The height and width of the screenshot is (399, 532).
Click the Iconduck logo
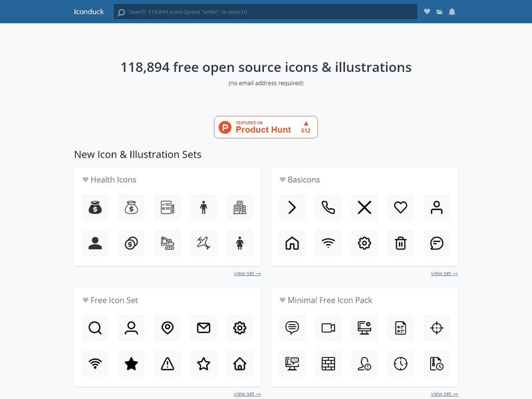coord(88,11)
